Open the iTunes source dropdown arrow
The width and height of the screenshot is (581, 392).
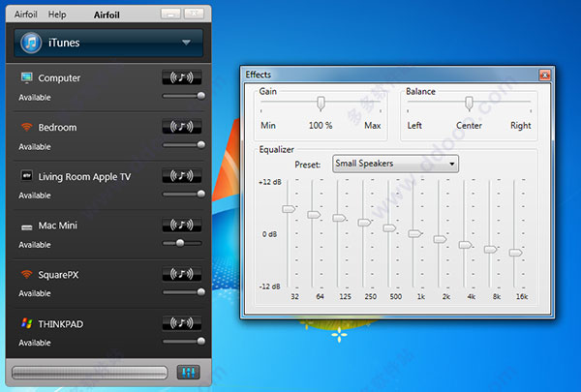pos(186,43)
